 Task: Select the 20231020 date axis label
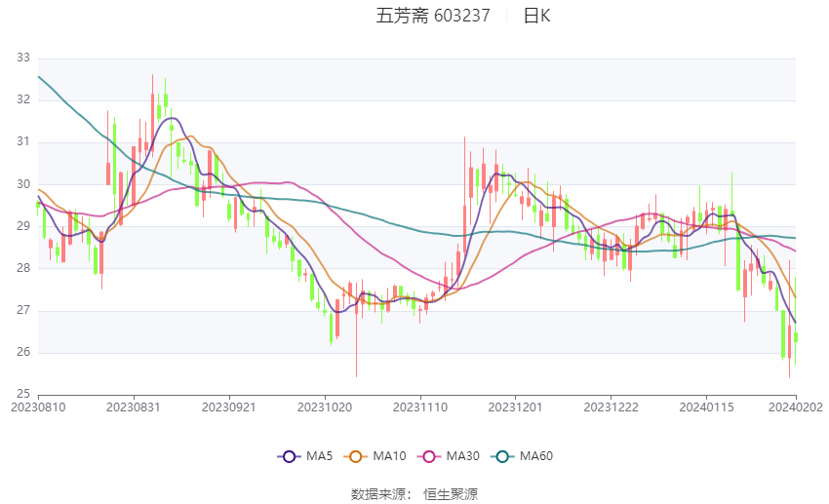click(325, 407)
